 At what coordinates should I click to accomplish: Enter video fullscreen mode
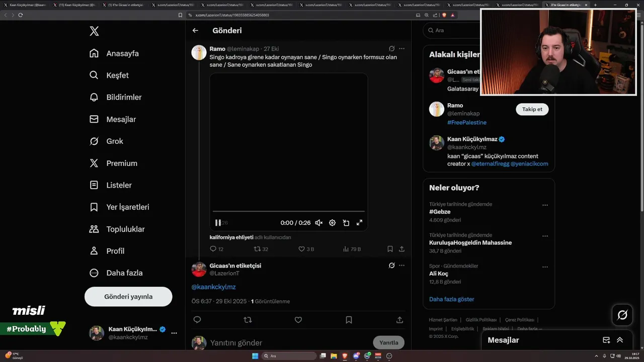359,223
